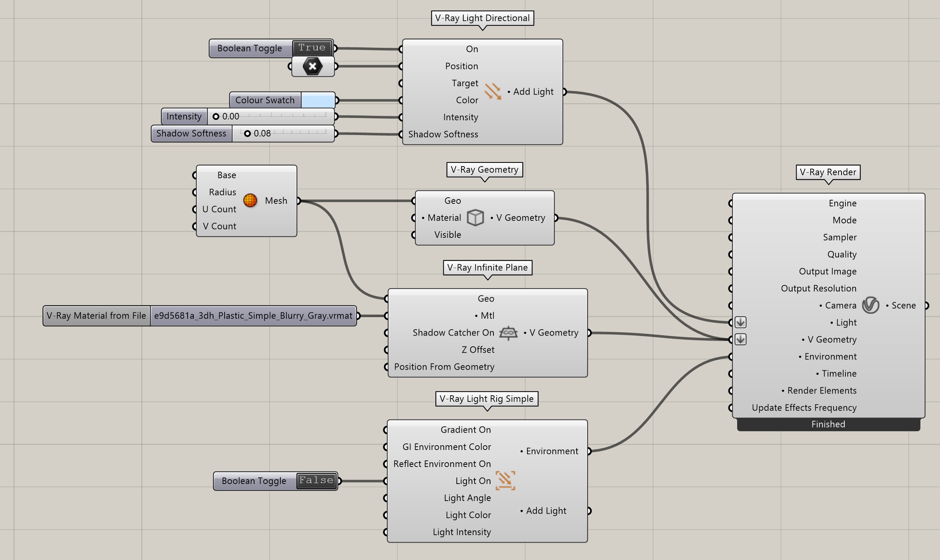Click the flatten arrow beside Light input
This screenshot has width=940, height=560.
[740, 322]
